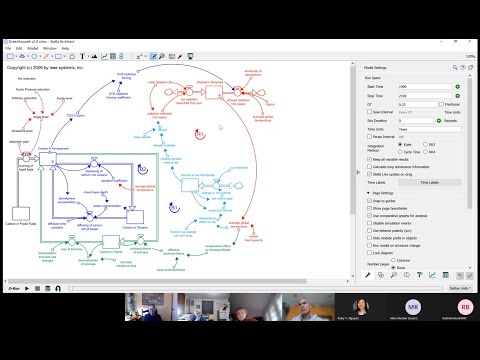Select the Ghost tool in toolbar
The width and height of the screenshot is (480, 360).
(x=72, y=56)
